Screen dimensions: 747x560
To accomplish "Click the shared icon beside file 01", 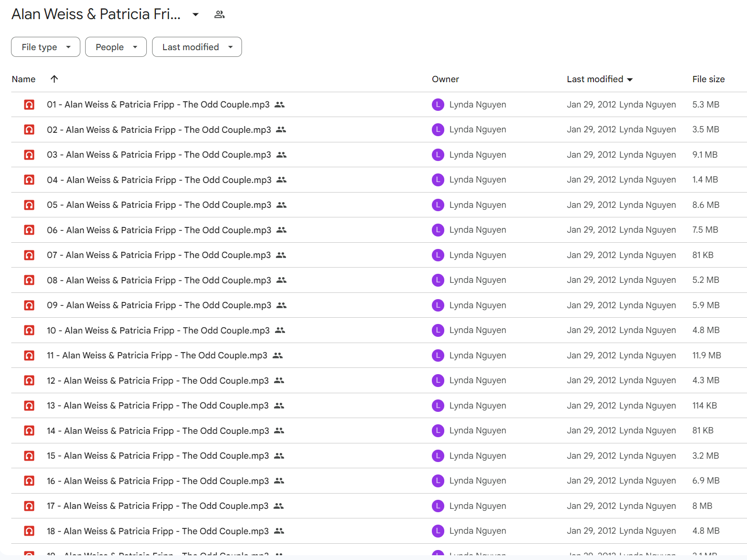I will tap(280, 105).
